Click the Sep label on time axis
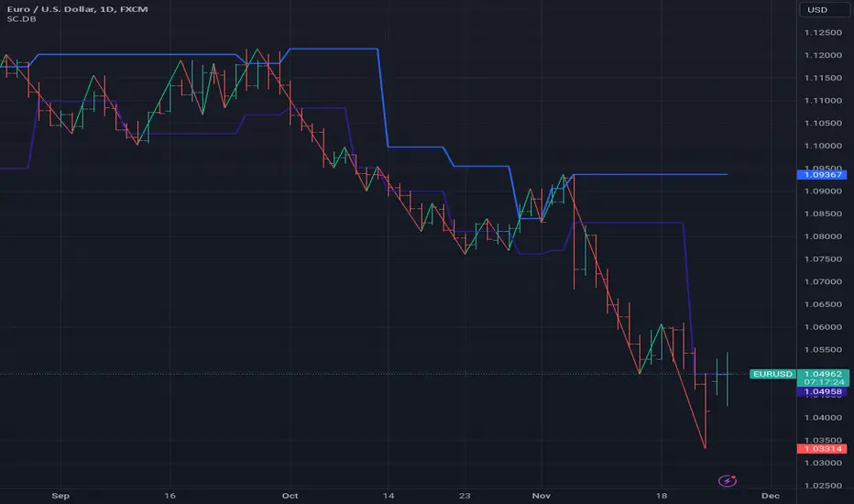This screenshot has width=854, height=504. (60, 496)
